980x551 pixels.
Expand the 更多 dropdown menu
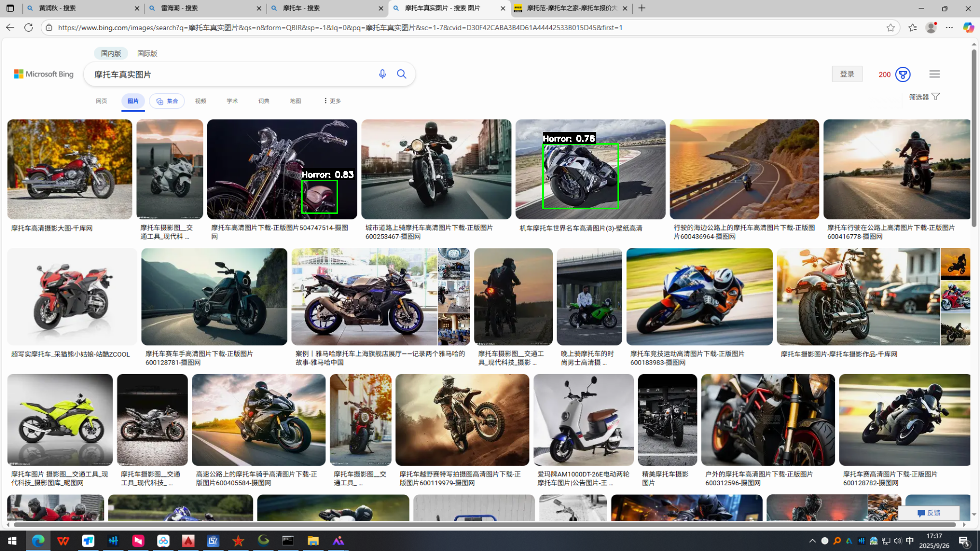click(x=332, y=101)
